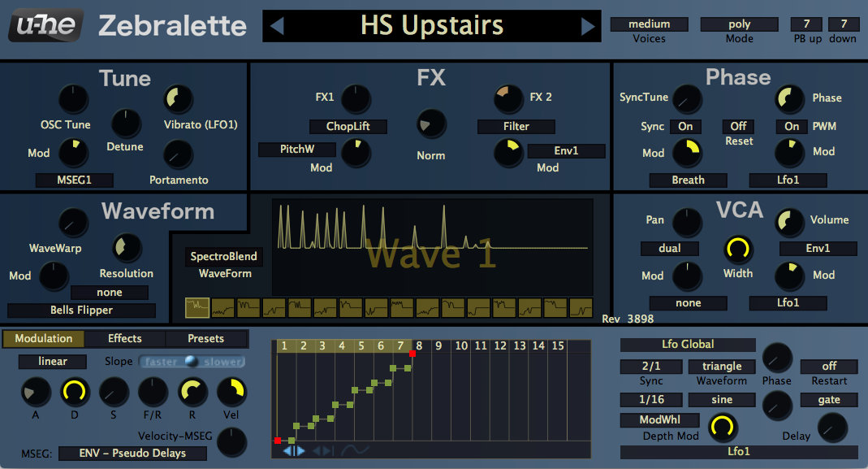Select the last waveform thumbnail in row
868x469 pixels.
pyautogui.click(x=581, y=307)
